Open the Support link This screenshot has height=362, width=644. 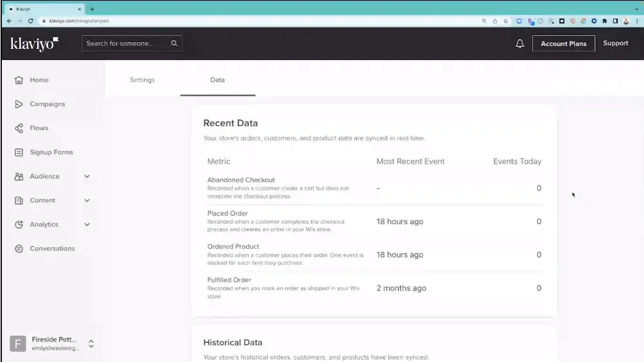615,43
